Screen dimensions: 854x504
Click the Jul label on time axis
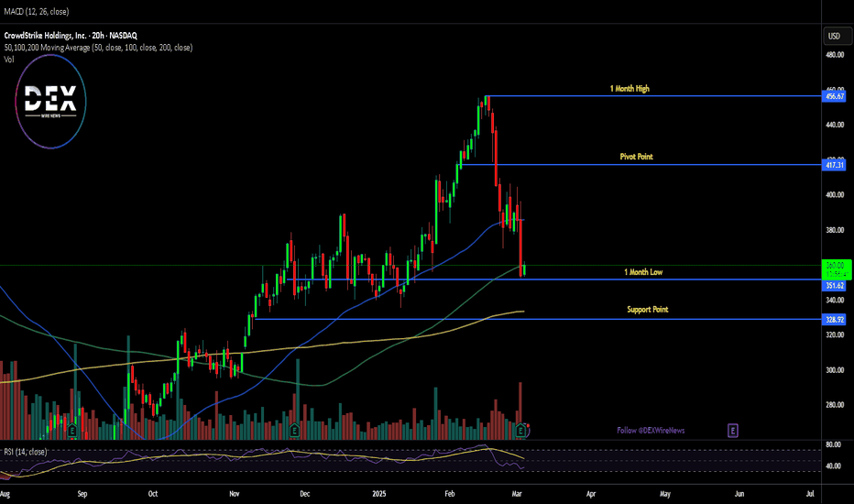coord(810,494)
